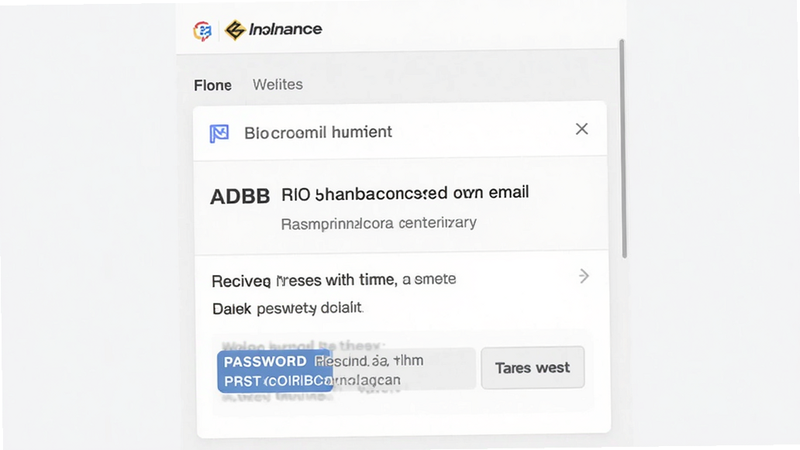
Task: Click the blurred label above password field
Action: [x=303, y=345]
